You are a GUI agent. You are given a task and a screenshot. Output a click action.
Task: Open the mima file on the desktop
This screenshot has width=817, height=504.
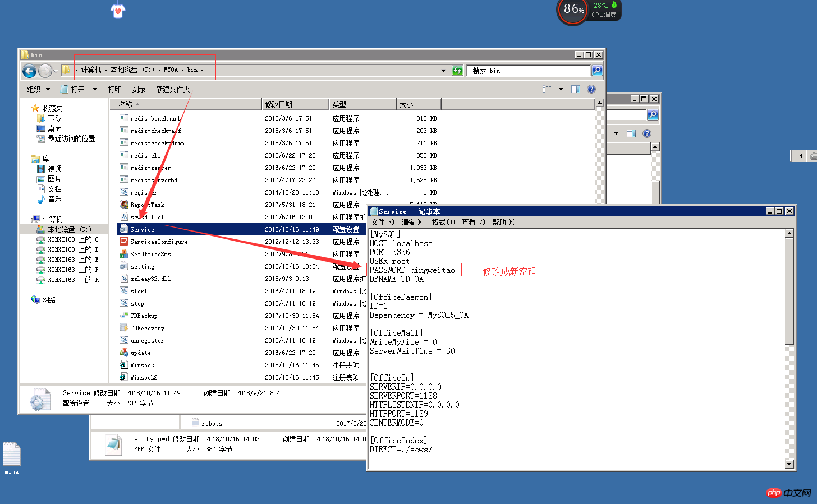[11, 455]
